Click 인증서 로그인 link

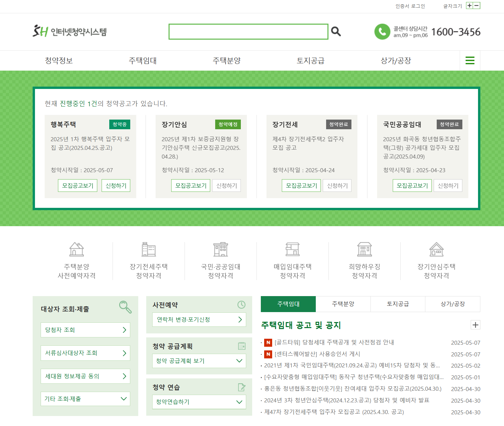click(410, 6)
